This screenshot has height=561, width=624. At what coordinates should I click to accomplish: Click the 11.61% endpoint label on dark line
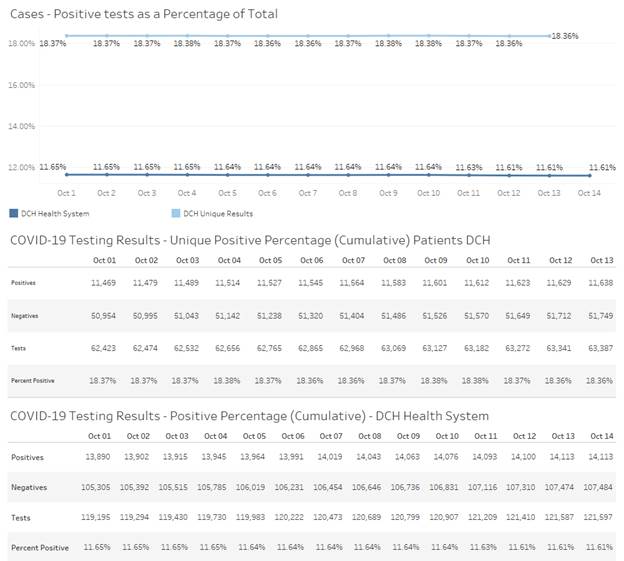point(601,167)
